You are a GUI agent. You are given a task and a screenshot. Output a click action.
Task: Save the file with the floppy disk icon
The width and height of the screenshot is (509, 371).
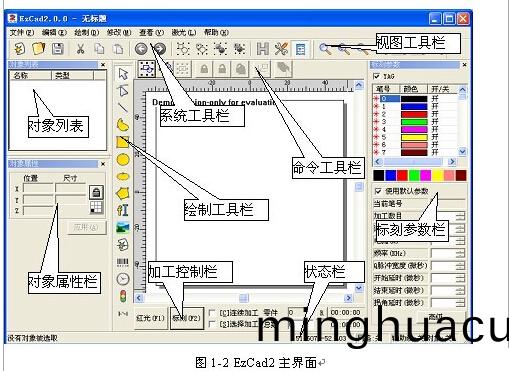click(58, 49)
